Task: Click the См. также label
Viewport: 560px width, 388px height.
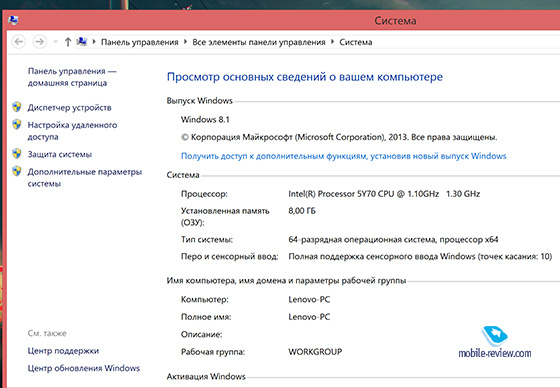Action: [x=47, y=333]
